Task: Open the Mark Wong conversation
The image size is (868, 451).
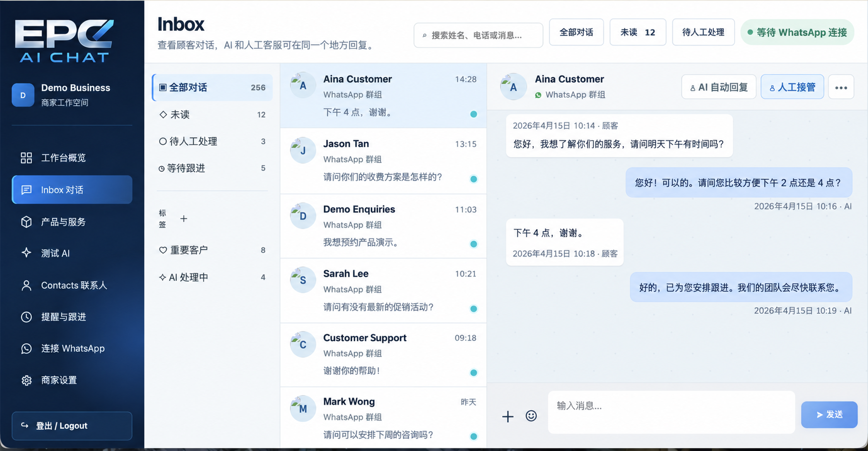Action: pyautogui.click(x=383, y=418)
